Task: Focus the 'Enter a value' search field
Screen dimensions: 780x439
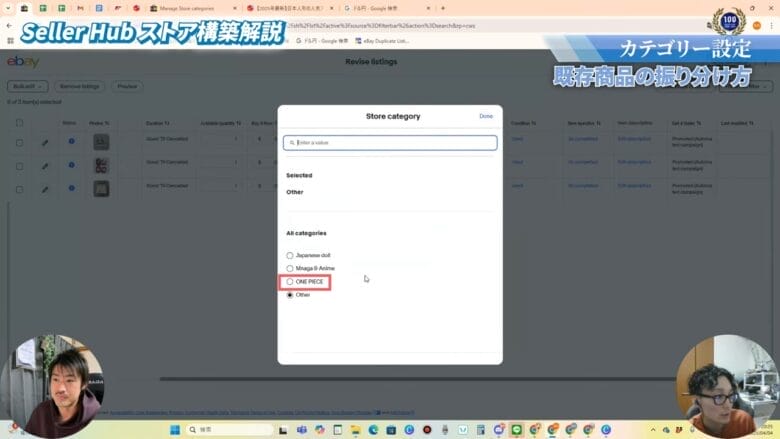Action: coord(390,143)
